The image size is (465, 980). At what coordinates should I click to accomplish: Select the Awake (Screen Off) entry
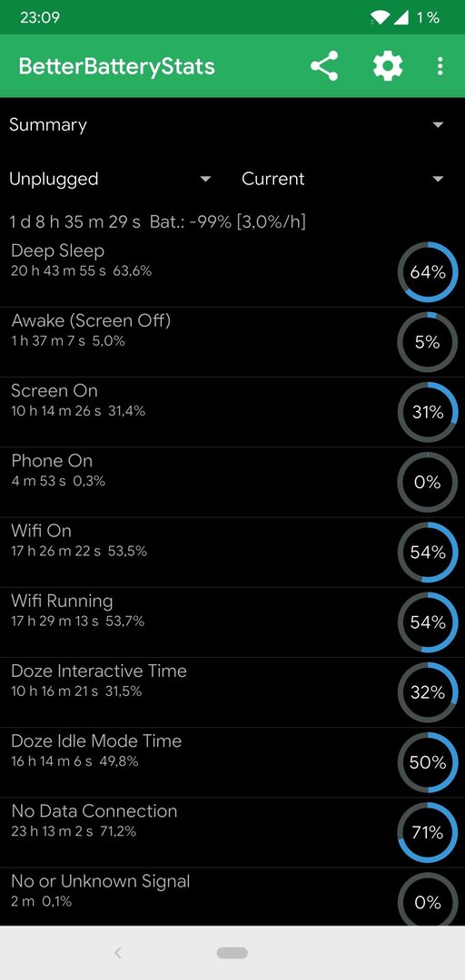pos(232,342)
